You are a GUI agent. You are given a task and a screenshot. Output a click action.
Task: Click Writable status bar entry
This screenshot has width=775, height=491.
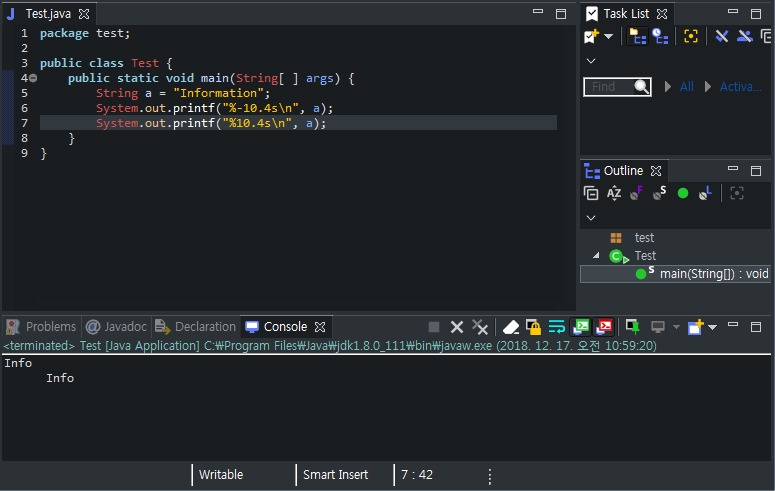pos(220,475)
